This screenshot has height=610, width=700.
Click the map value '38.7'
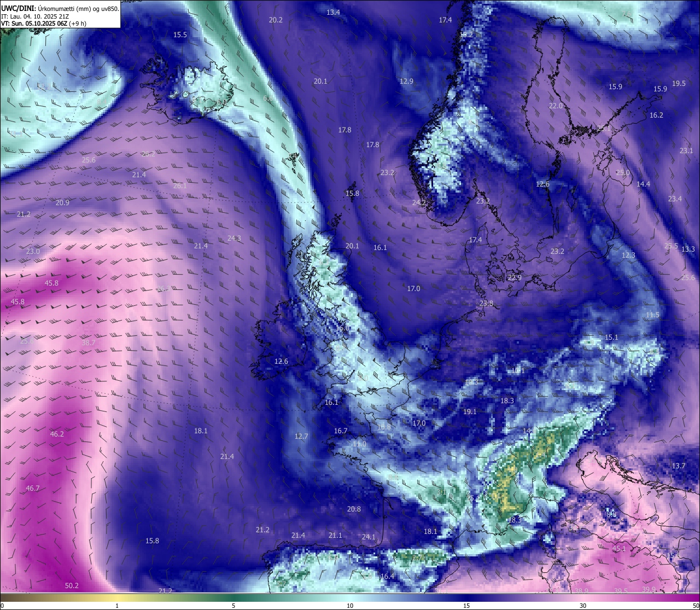pos(88,342)
